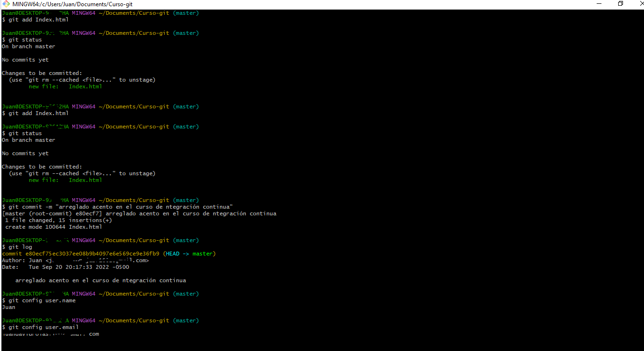Image resolution: width=644 pixels, height=351 pixels.
Task: Click the '$ git log' command
Action: point(17,247)
